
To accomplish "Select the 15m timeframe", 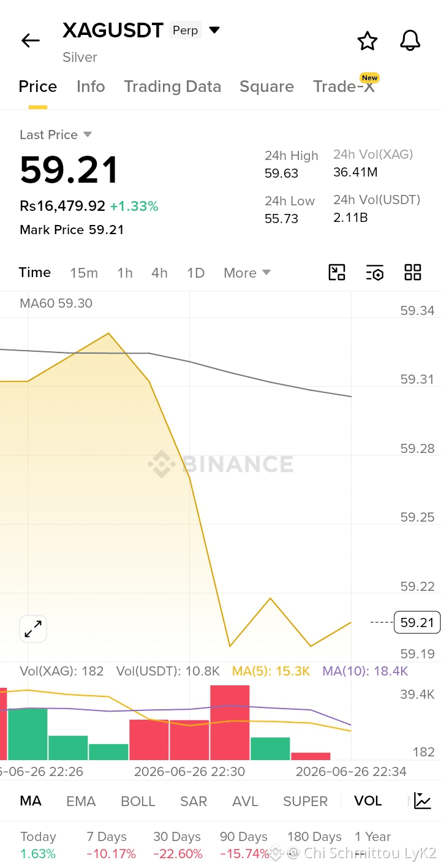I will pyautogui.click(x=84, y=273).
